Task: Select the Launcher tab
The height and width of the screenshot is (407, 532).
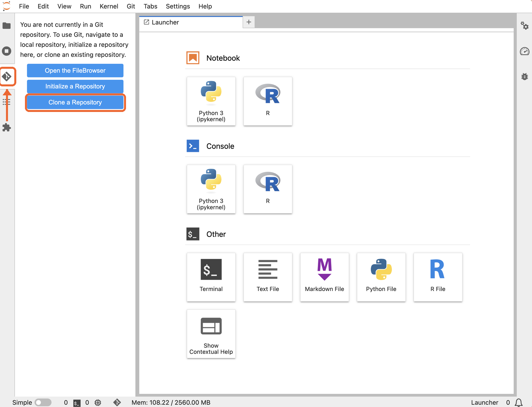Action: point(191,22)
